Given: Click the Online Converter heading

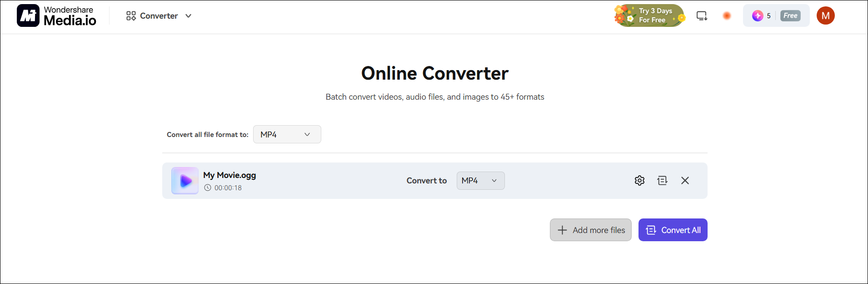Looking at the screenshot, I should (x=435, y=73).
